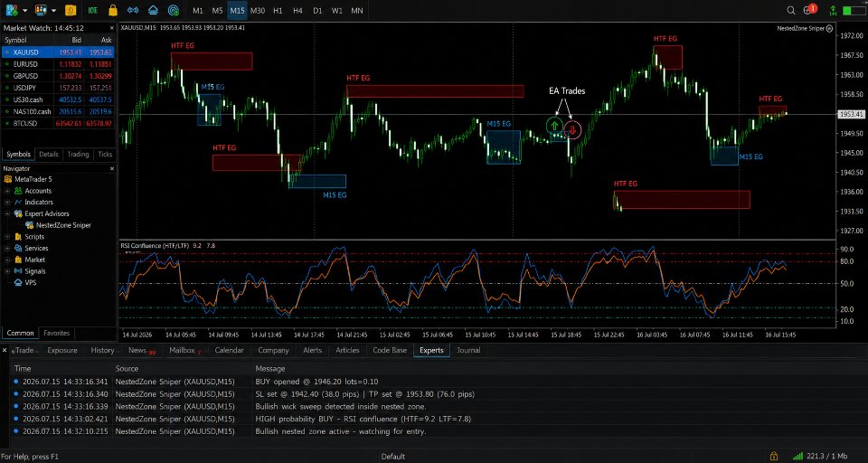Viewport: 868px width, 463px height.
Task: Open the Code Base tab
Action: (390, 351)
